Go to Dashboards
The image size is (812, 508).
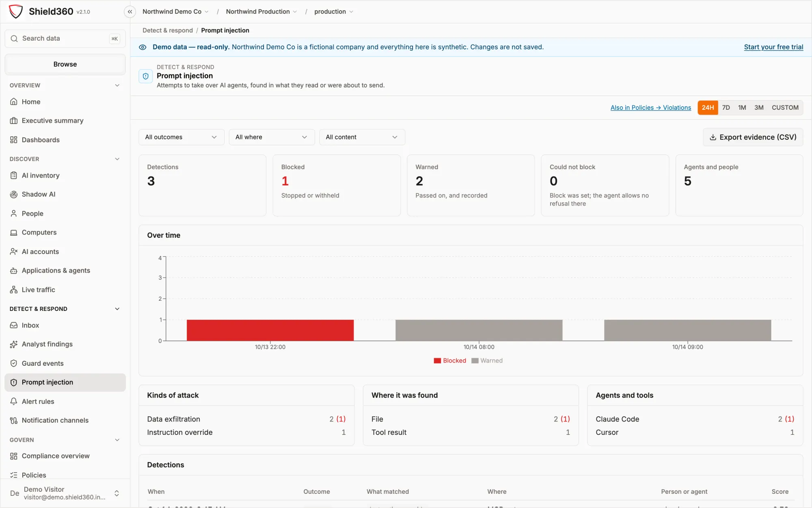click(65, 140)
